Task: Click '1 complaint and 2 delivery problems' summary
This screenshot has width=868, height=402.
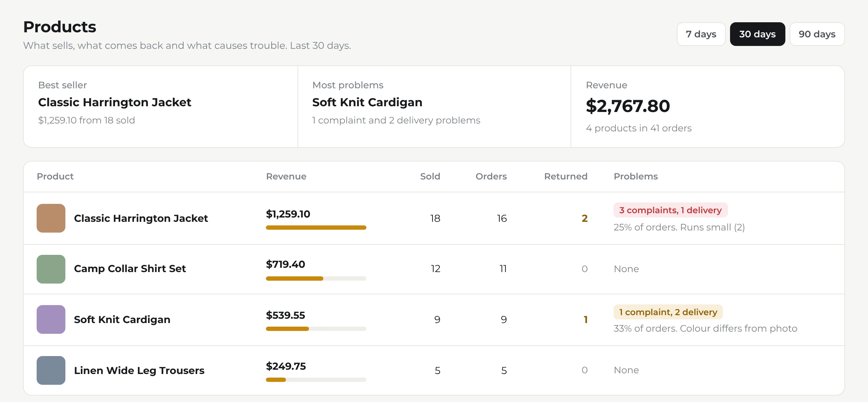Action: tap(396, 120)
